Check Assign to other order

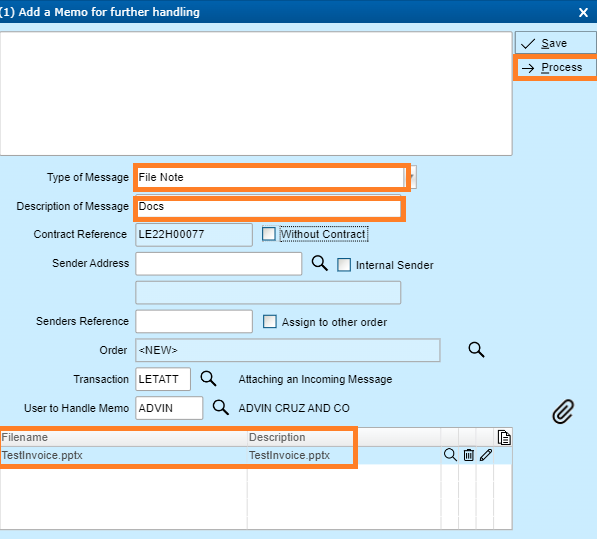(270, 322)
